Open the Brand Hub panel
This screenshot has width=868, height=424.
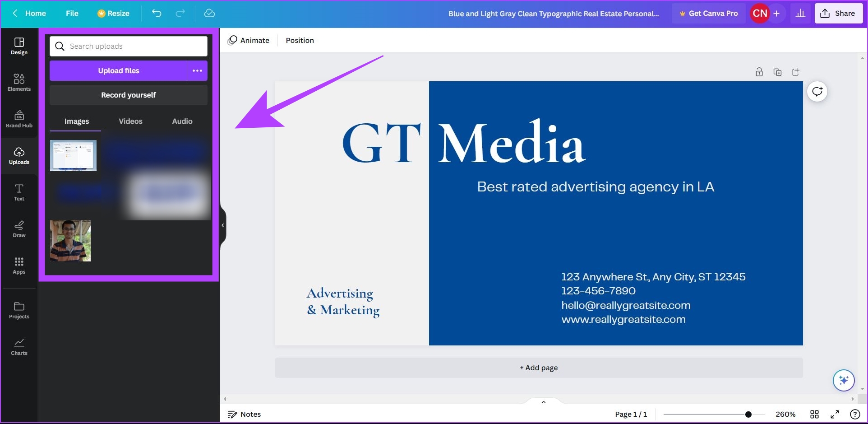(x=19, y=119)
